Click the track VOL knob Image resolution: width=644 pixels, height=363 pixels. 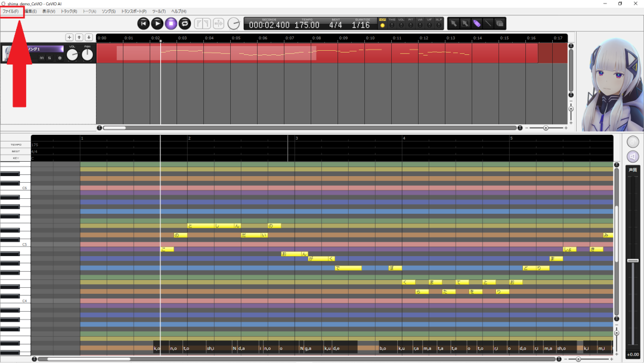click(72, 55)
